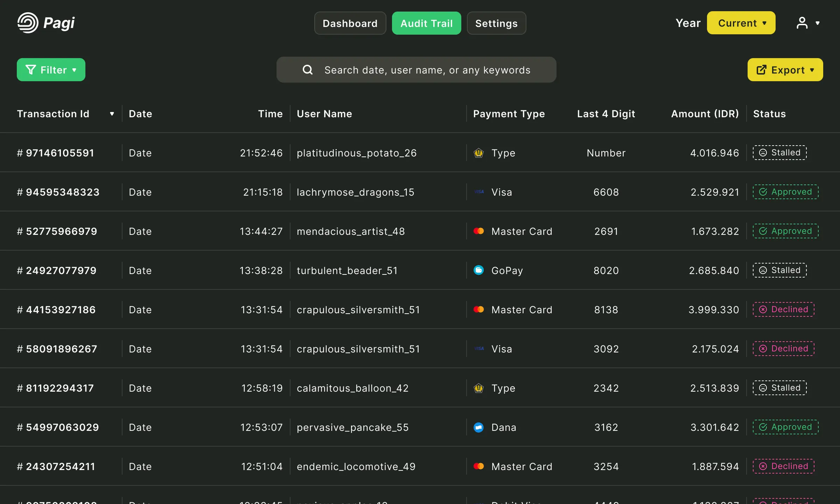Click the export arrow icon
The image size is (840, 504).
pyautogui.click(x=762, y=70)
